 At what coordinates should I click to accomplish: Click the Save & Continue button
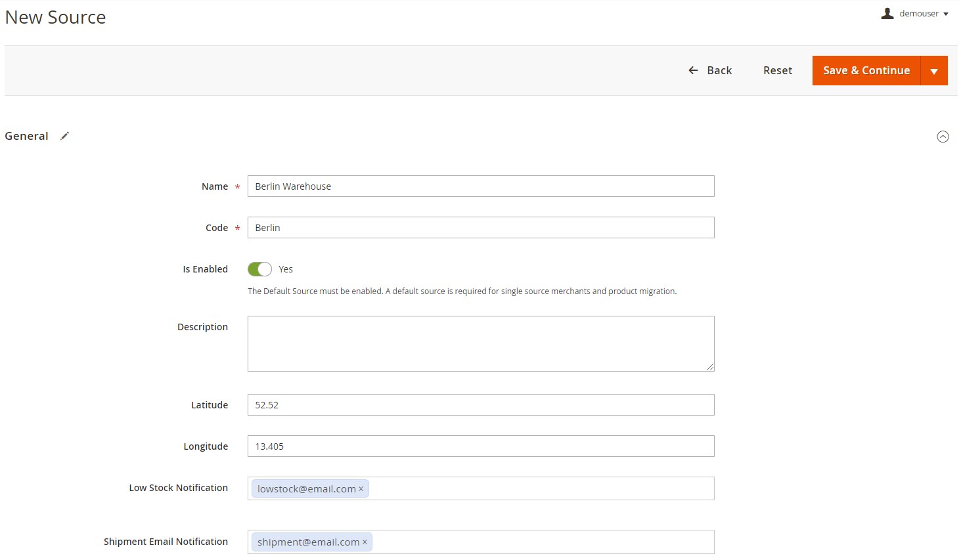[866, 71]
